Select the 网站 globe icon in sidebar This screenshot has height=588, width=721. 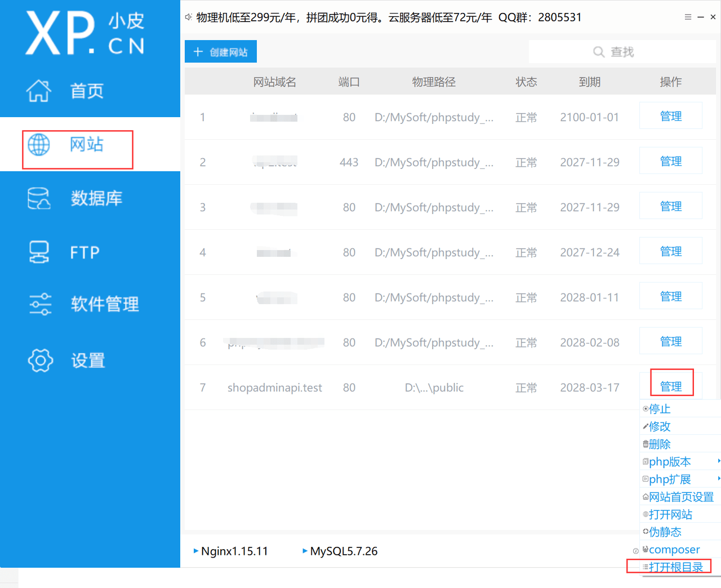(x=39, y=145)
